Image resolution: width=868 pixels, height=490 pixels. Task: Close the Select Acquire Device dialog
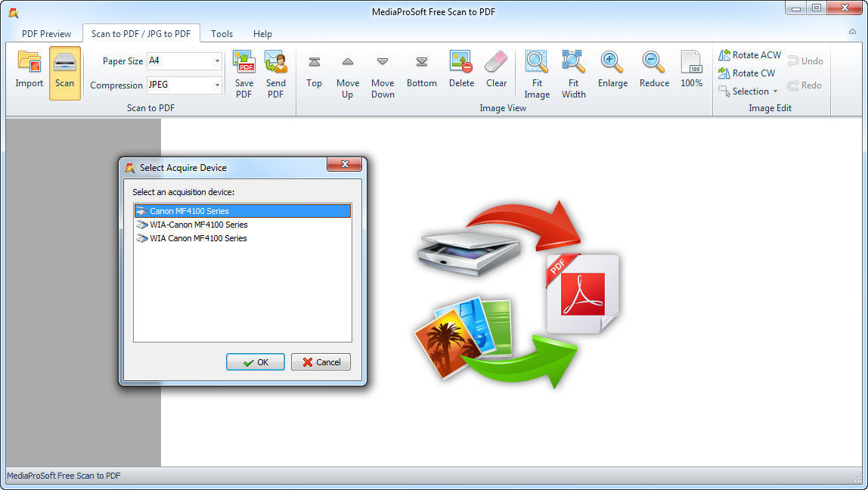(x=344, y=164)
